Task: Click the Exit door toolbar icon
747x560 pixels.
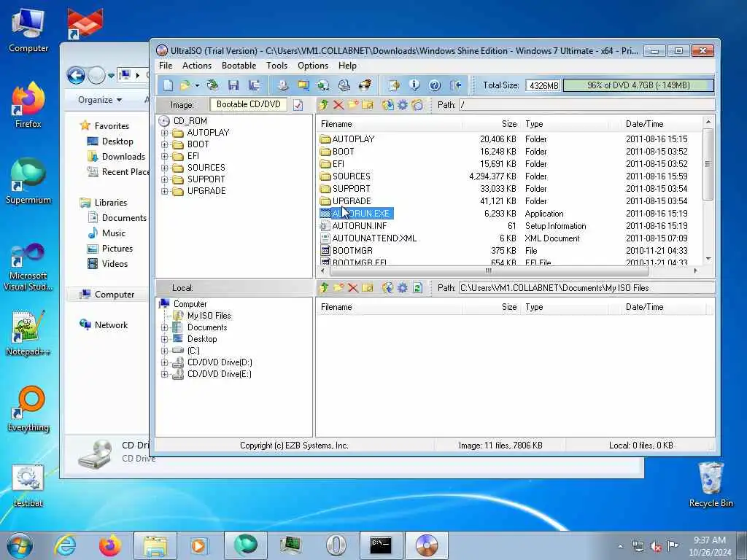Action: coord(455,85)
